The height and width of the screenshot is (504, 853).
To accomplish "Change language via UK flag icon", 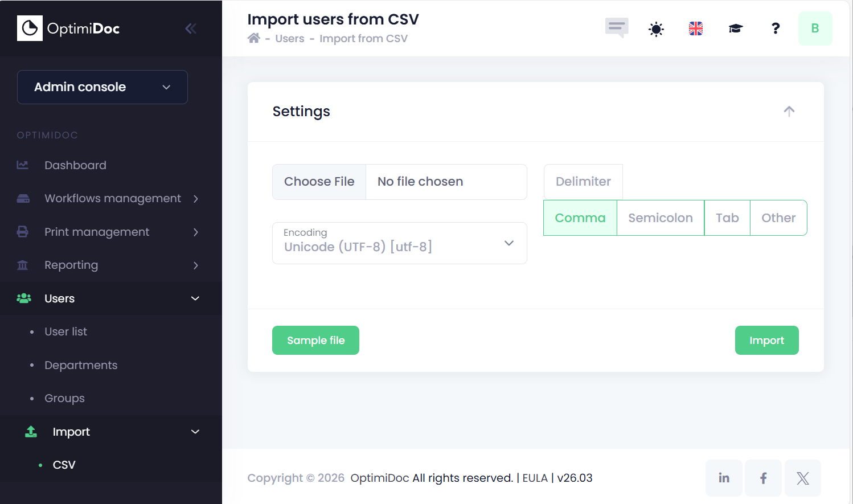I will coord(696,28).
